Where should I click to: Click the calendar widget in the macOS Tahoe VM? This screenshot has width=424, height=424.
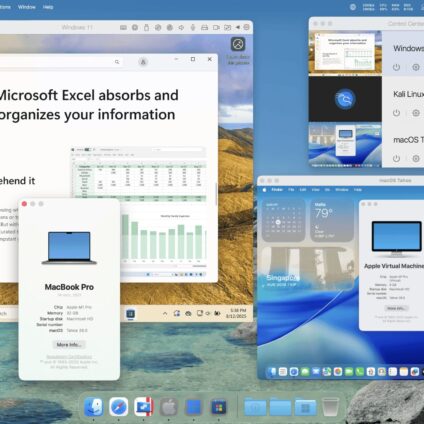point(283,220)
